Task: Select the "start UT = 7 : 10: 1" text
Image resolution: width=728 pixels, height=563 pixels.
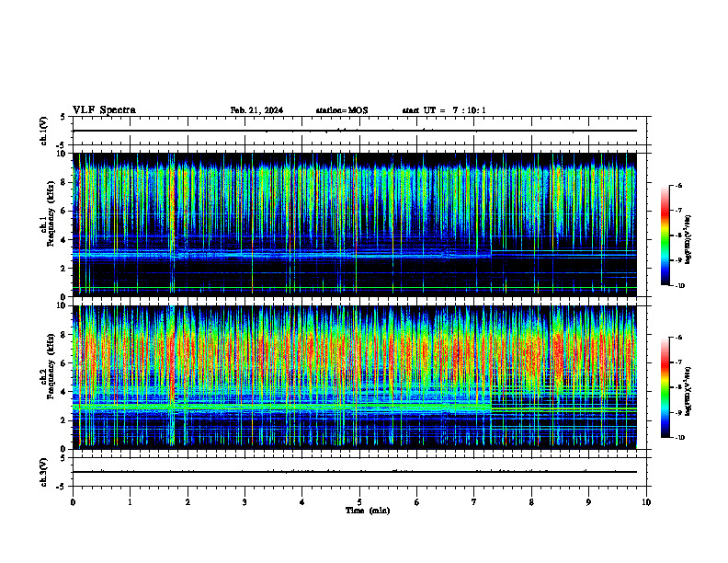Action: [x=444, y=110]
